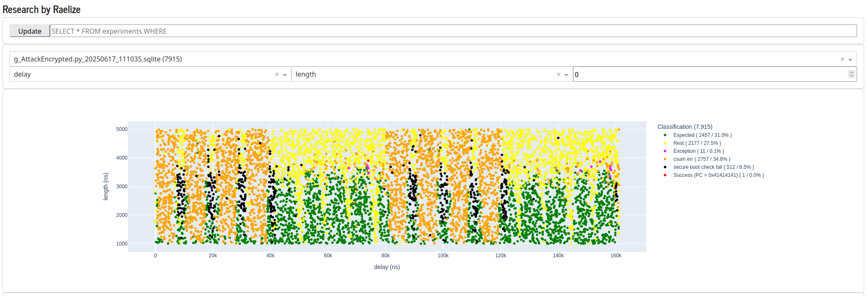This screenshot has width=868, height=296.
Task: Click the Classification legend title
Action: (685, 127)
